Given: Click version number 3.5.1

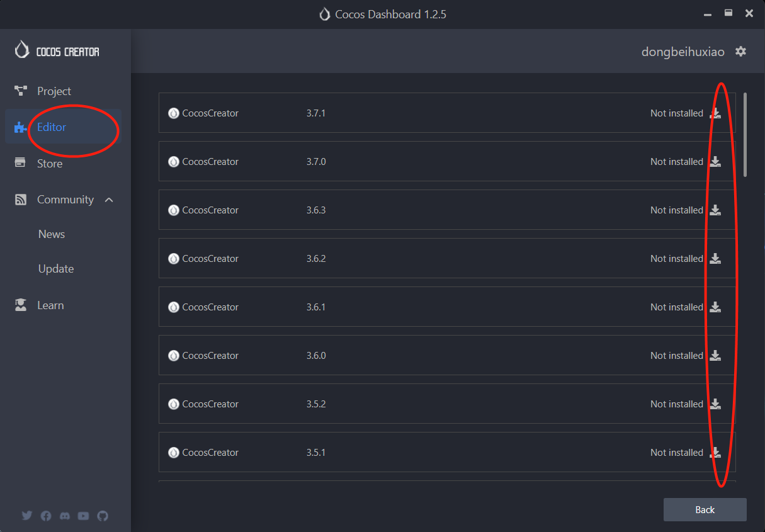Looking at the screenshot, I should (316, 453).
